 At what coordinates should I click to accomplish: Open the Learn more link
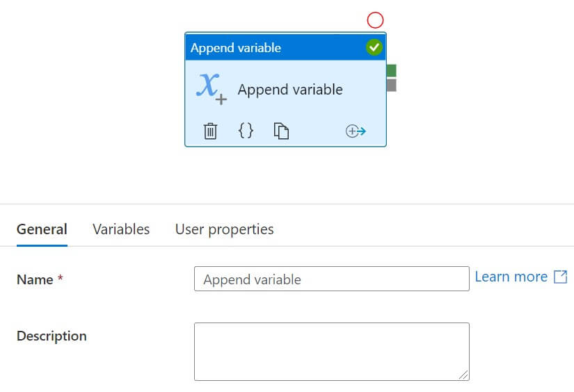[511, 277]
